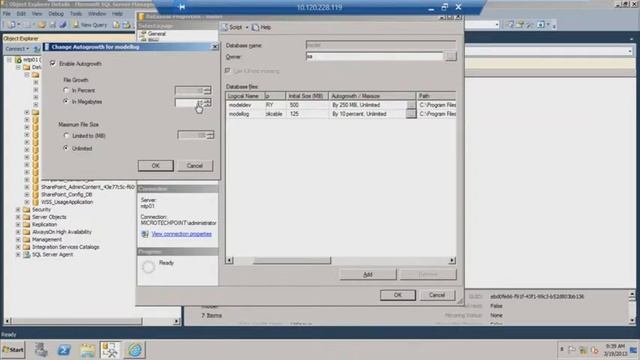Viewport: 640px width, 360px height.
Task: Click the In Megabytes value field
Action: tap(189, 102)
